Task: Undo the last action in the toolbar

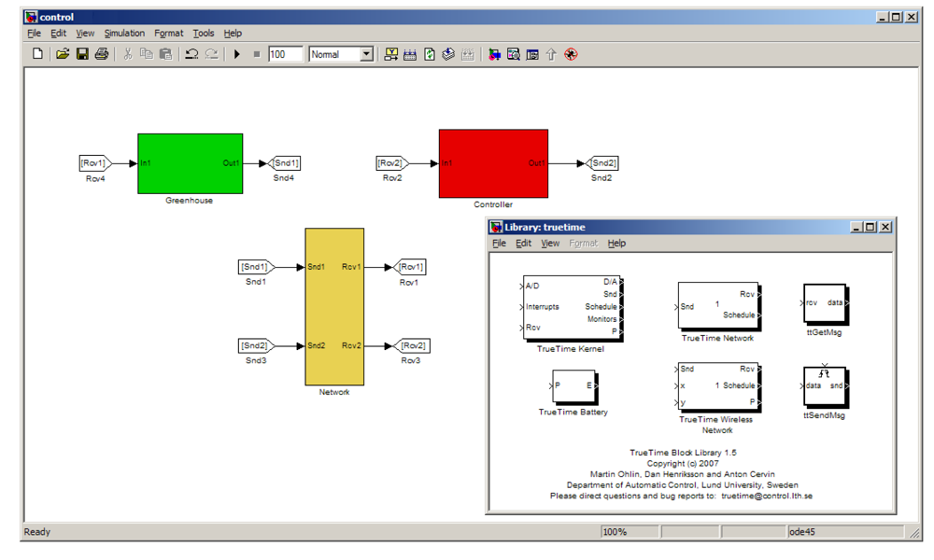Action: 191,54
